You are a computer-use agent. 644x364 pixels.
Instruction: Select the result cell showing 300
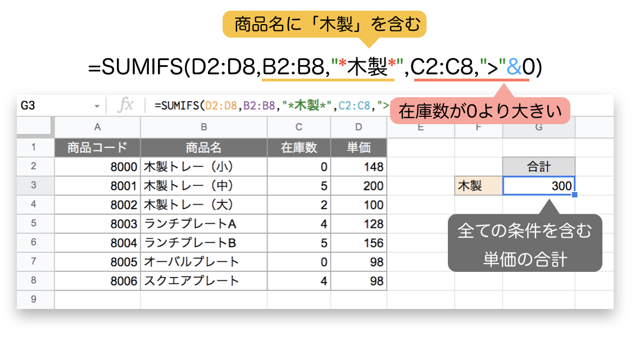click(x=539, y=185)
